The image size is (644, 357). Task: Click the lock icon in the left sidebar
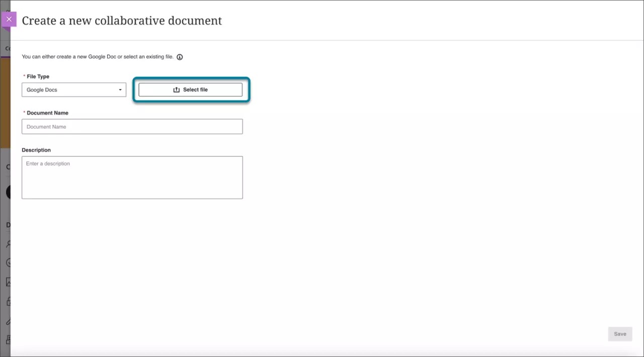8,301
